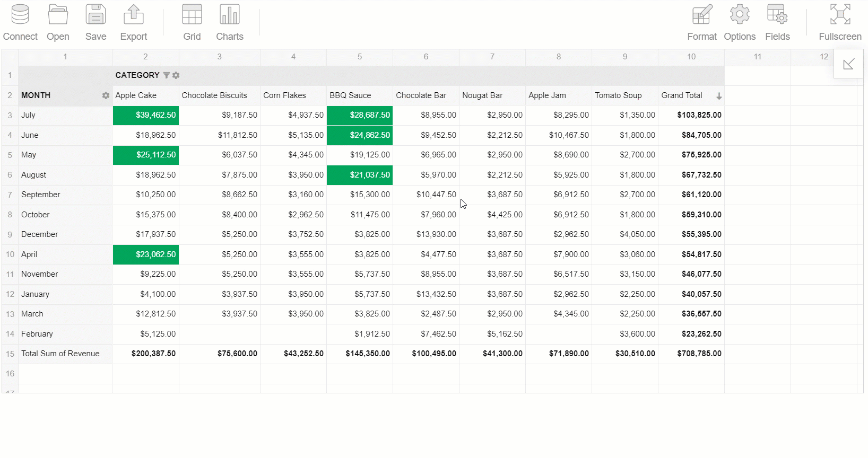Click green cell $39,462.50
Viewport: 868px width, 458px height.
pos(146,115)
